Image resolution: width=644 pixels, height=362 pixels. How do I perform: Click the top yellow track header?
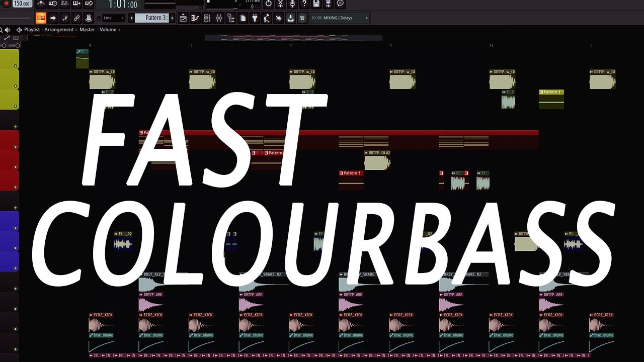[10, 59]
